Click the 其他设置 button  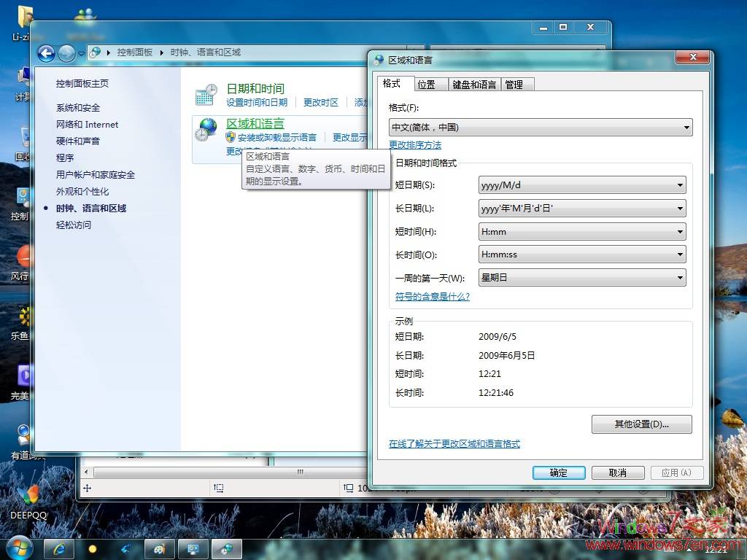pyautogui.click(x=640, y=424)
